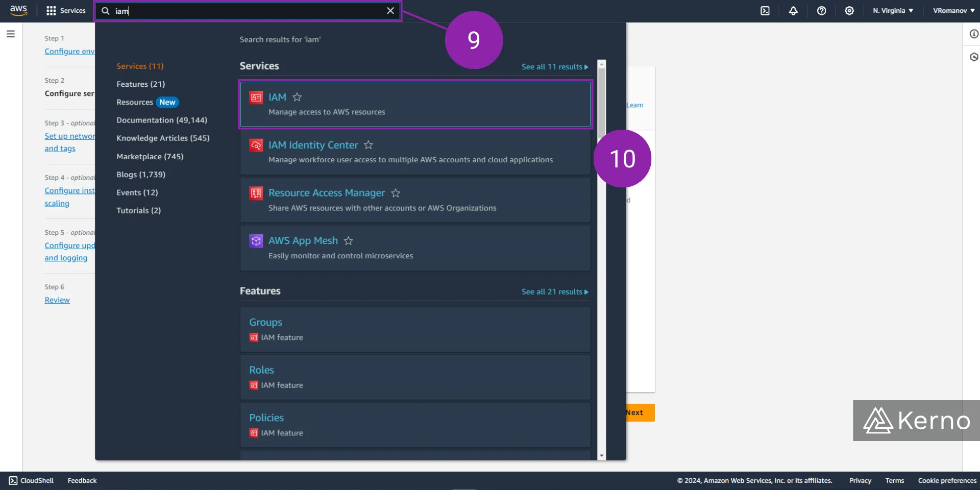Filter results by Knowledge Articles (545)
Screen dimensions: 980x490
pos(163,138)
